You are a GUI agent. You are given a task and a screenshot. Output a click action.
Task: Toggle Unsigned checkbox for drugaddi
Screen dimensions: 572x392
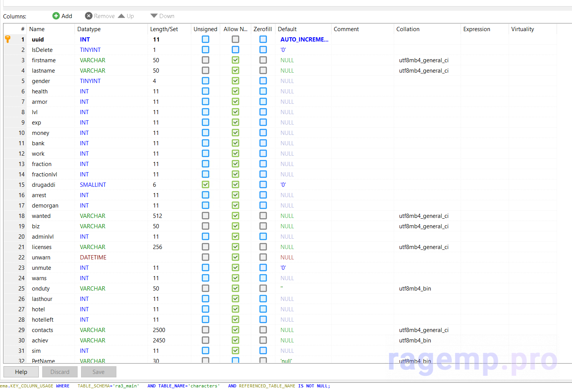[x=206, y=184]
